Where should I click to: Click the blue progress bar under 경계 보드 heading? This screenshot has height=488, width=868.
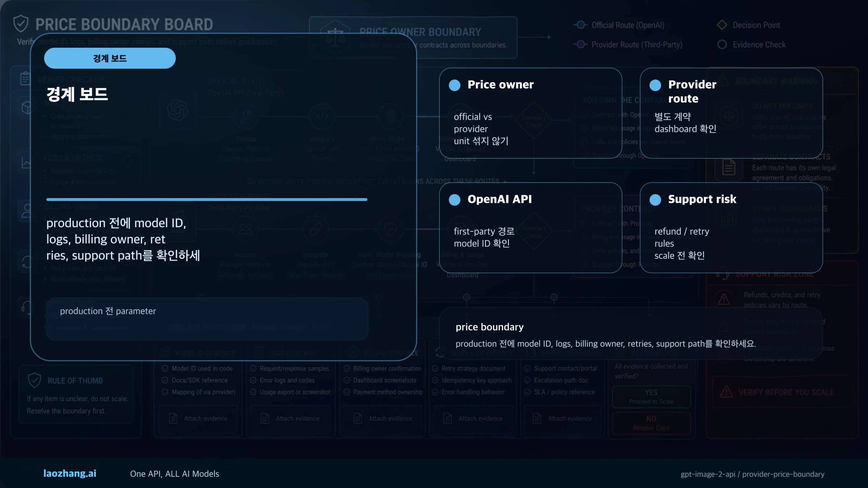(x=207, y=199)
